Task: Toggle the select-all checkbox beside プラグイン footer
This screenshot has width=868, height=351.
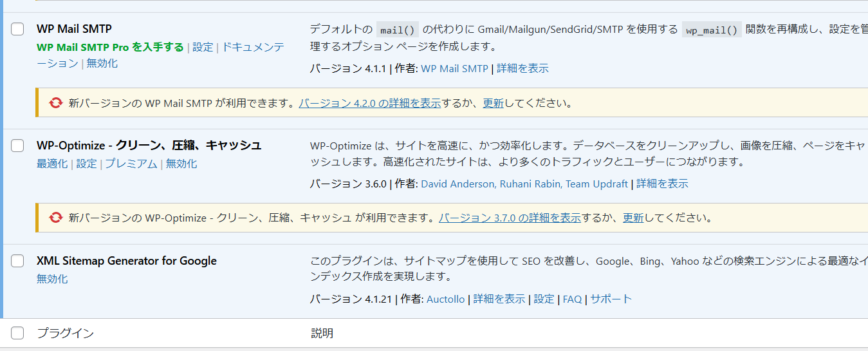Action: (x=17, y=333)
